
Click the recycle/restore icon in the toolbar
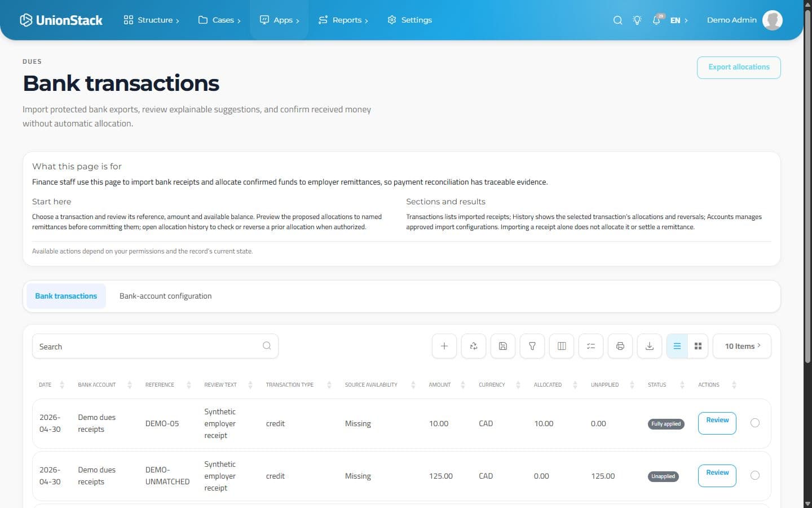tap(474, 346)
